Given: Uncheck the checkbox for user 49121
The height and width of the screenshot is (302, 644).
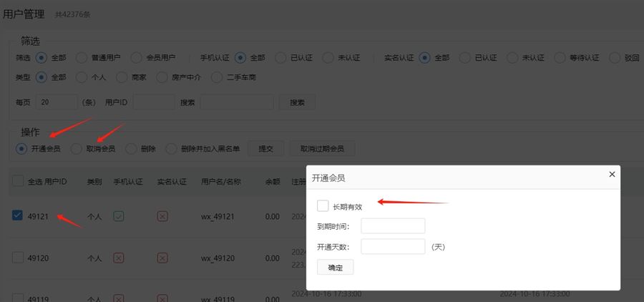Looking at the screenshot, I should [18, 215].
